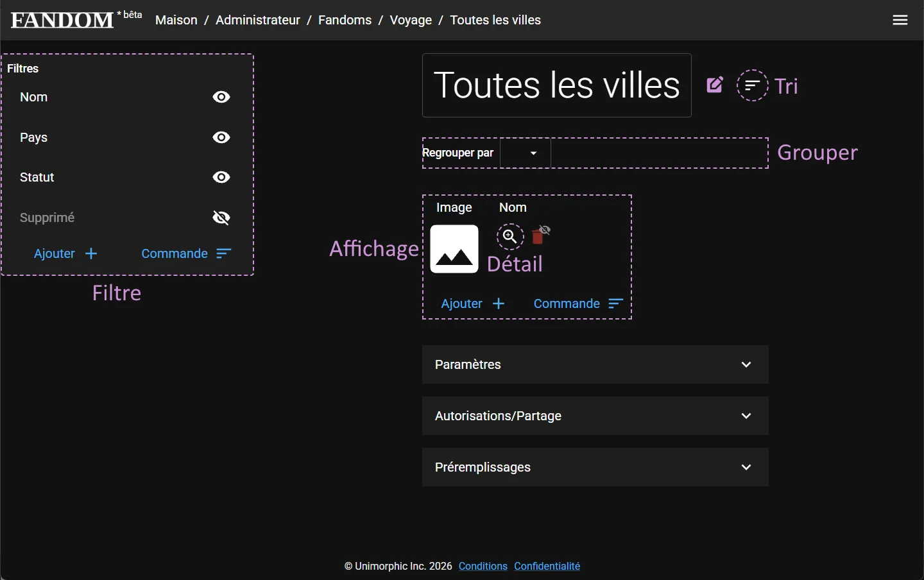Click the Toutes les villes breadcrumb item
Viewport: 924px width, 580px height.
tap(495, 20)
